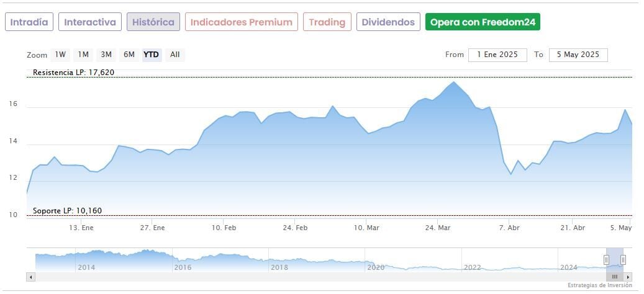The width and height of the screenshot is (644, 294).
Task: Click the left range handle in navigator
Action: 607,260
